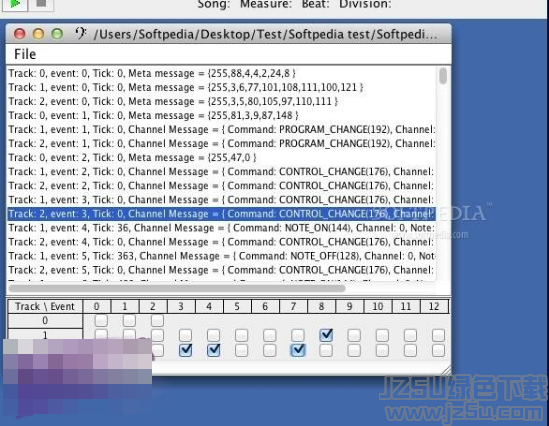
Task: Select 'Track: 1, event: 2' CONTROL_CHANGE row
Action: coord(222,172)
